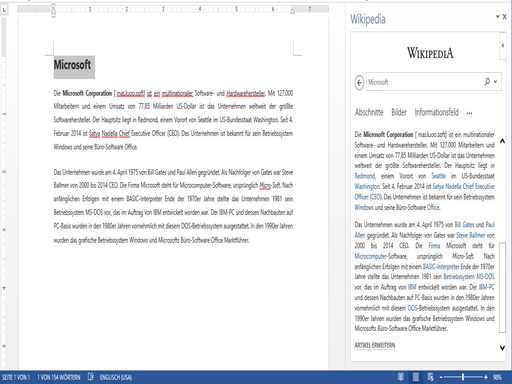The image size is (512, 384).
Task: Click the Wikipedia article scrollbar thumb
Action: click(x=502, y=287)
